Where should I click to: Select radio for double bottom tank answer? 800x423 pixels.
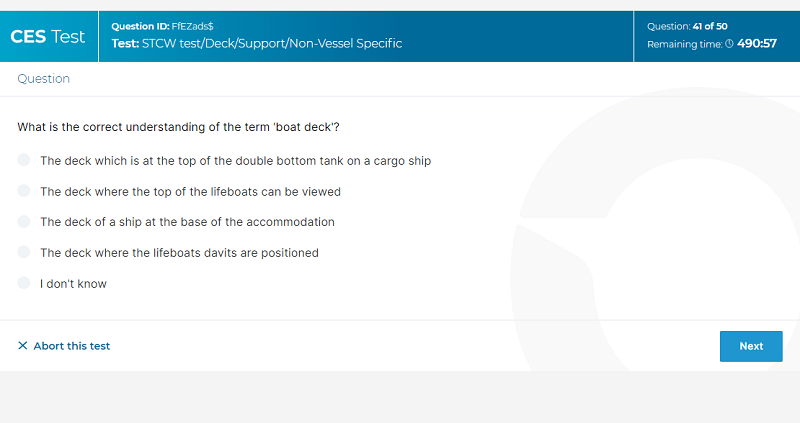[24, 160]
